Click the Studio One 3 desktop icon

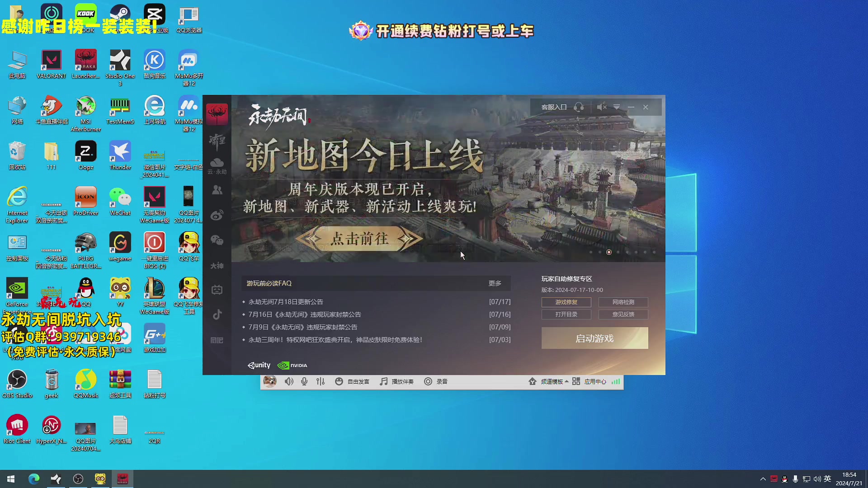[120, 68]
